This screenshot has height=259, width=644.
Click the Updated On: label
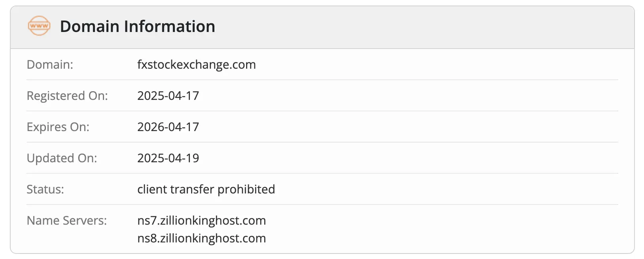(62, 158)
